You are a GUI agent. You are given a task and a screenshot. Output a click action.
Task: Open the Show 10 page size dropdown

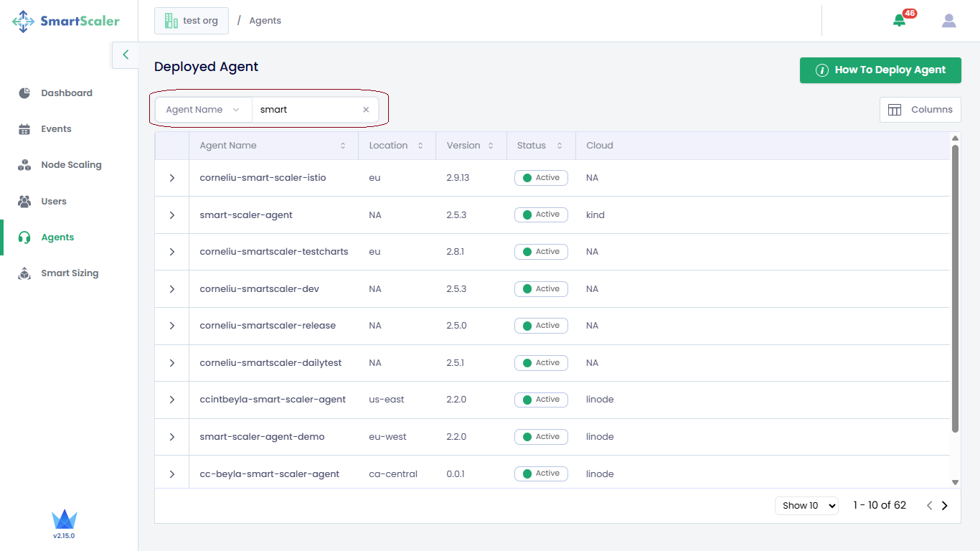click(807, 506)
